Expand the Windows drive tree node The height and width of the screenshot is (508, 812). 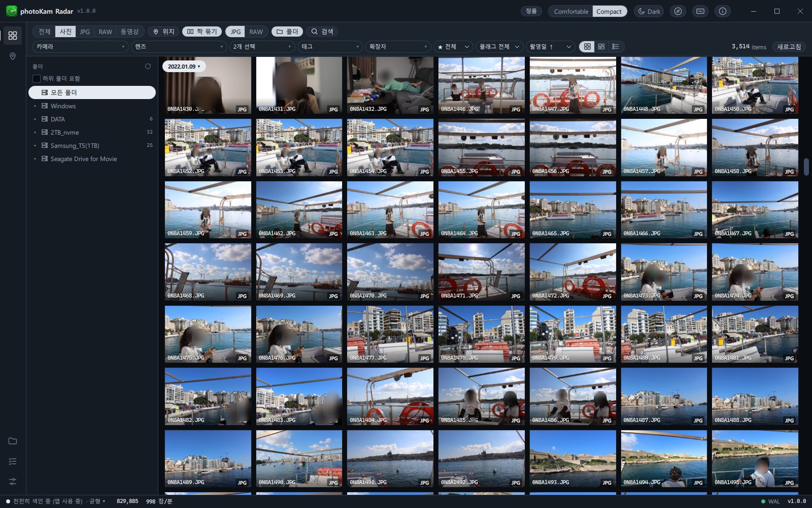[x=35, y=106]
